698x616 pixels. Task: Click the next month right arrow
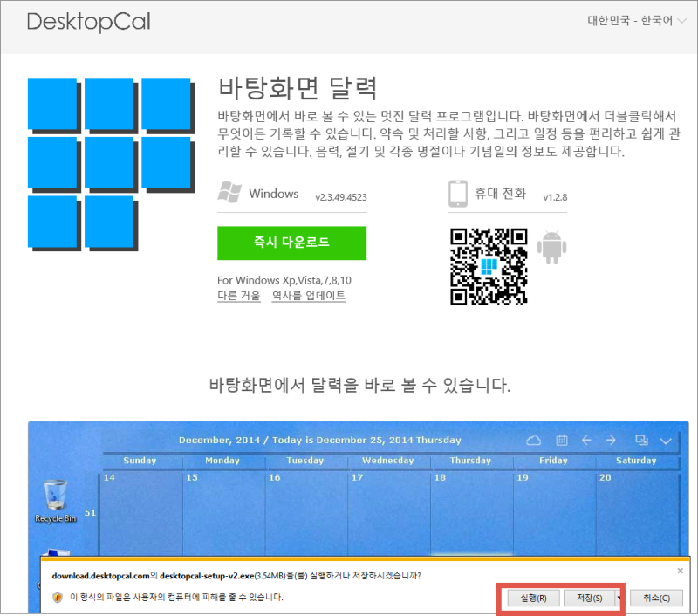[x=611, y=441]
